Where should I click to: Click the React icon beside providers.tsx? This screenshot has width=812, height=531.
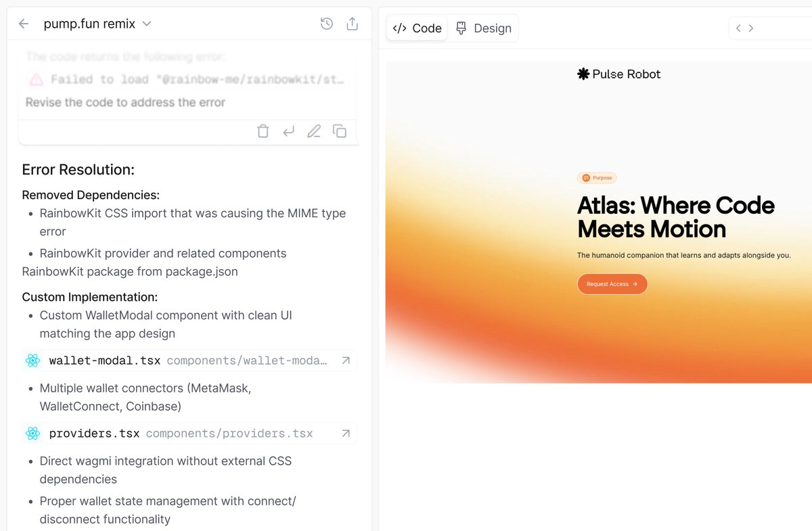click(33, 434)
